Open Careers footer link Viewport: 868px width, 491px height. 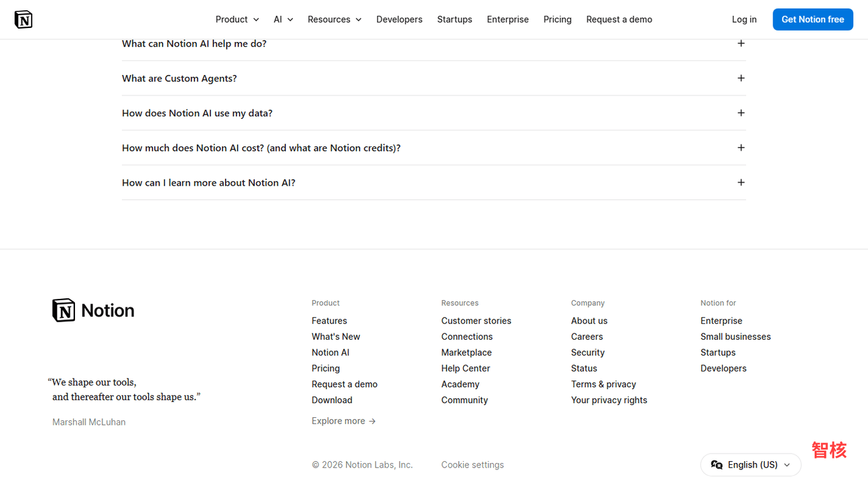click(587, 337)
